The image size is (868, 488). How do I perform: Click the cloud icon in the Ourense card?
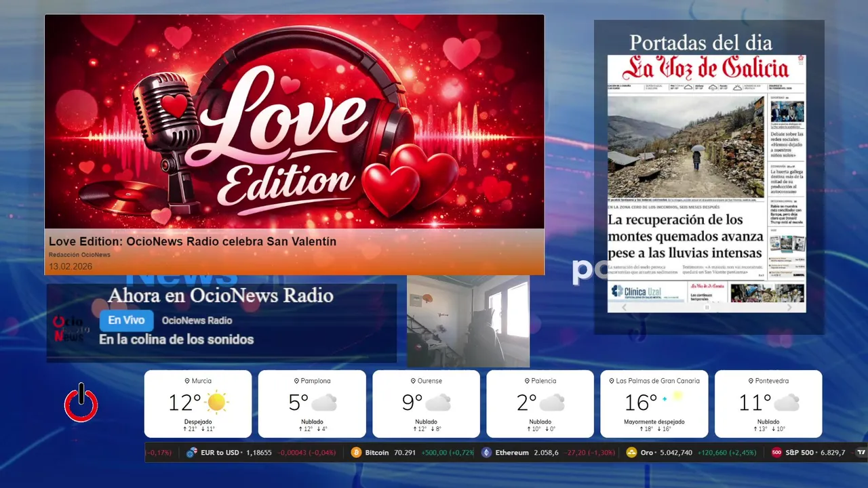[438, 403]
